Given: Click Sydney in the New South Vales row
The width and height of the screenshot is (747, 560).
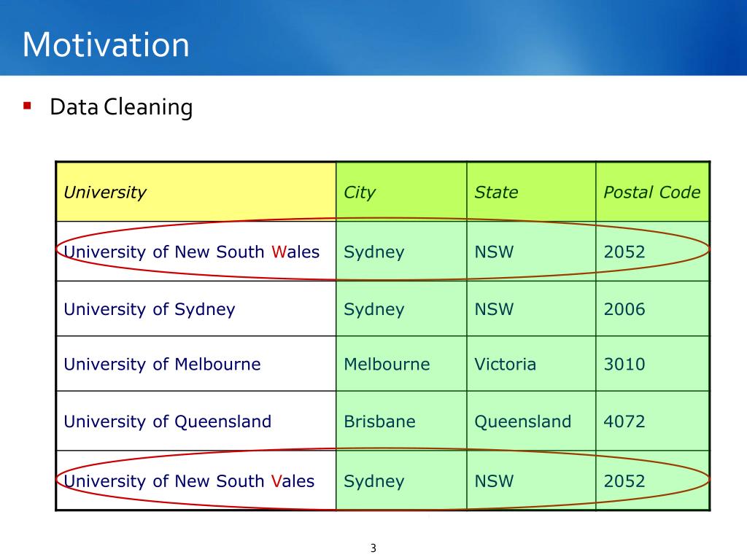Looking at the screenshot, I should pyautogui.click(x=401, y=481).
